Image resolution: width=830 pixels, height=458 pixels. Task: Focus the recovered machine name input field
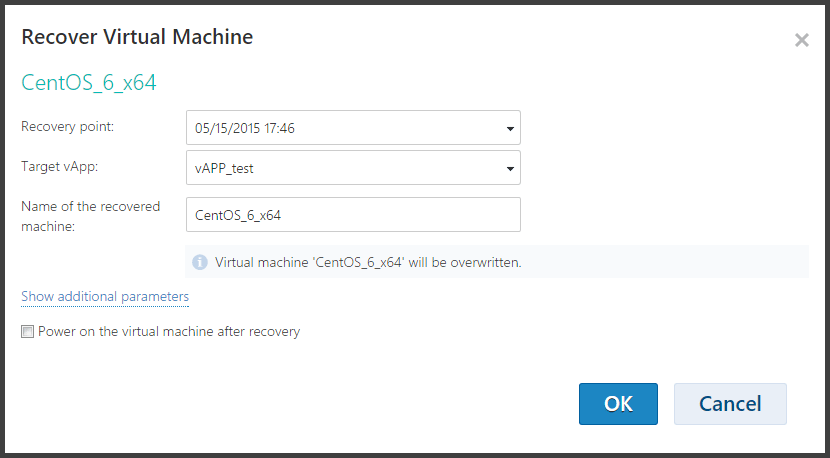(353, 214)
